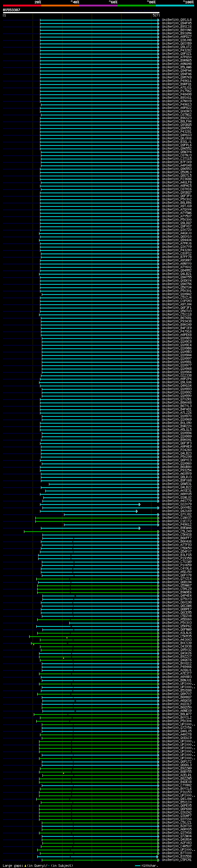Open hit UniRef100_A7PQS0
Image resolution: width=197 pixels, height=868 pixels.
pos(177,57)
